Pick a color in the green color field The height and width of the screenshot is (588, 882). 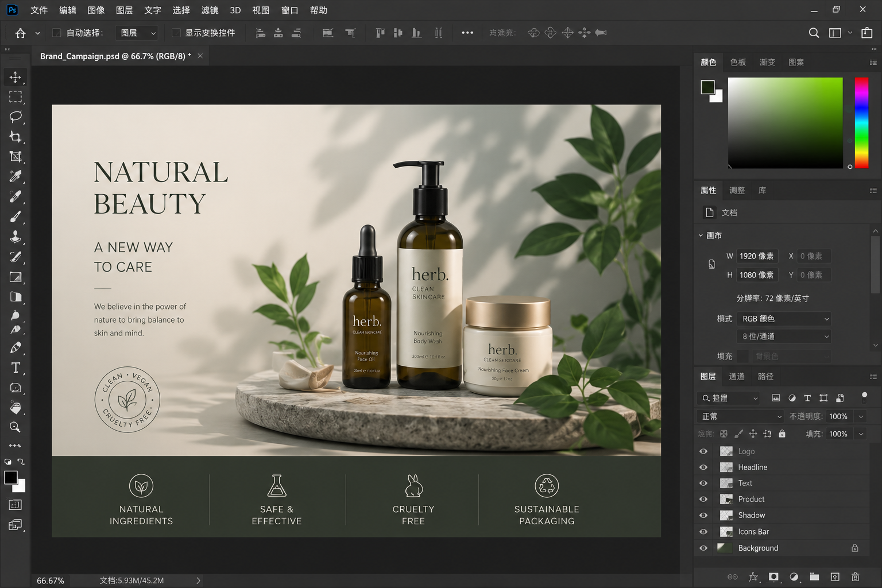point(785,123)
